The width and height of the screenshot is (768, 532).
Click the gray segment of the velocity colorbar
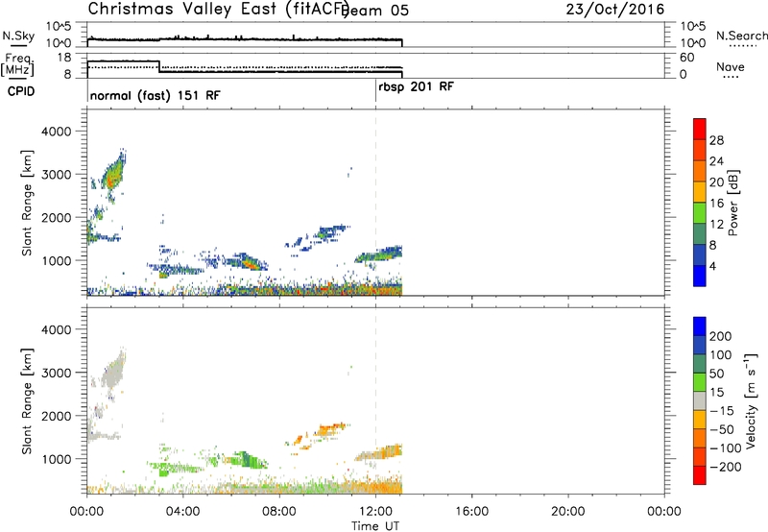pyautogui.click(x=700, y=401)
